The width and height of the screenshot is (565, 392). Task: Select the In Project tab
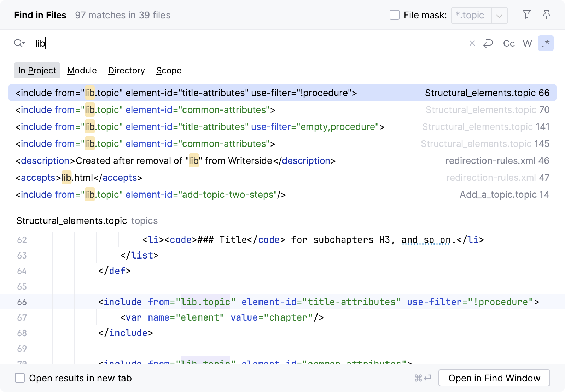tap(37, 71)
